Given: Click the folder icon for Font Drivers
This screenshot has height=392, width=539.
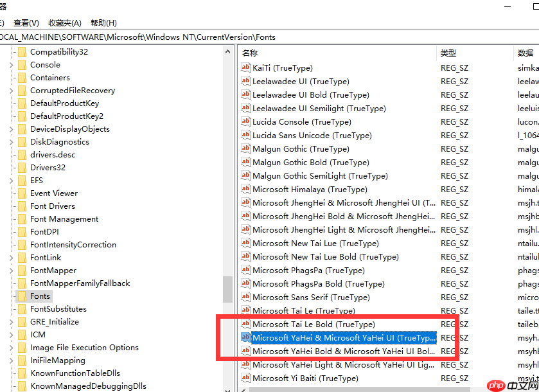Looking at the screenshot, I should 22,206.
